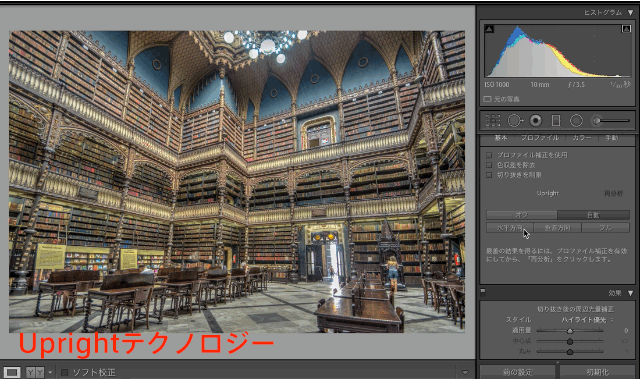Viewport: 640px width, 379px height.
Task: Pick the Radial Filter tool
Action: 576,120
